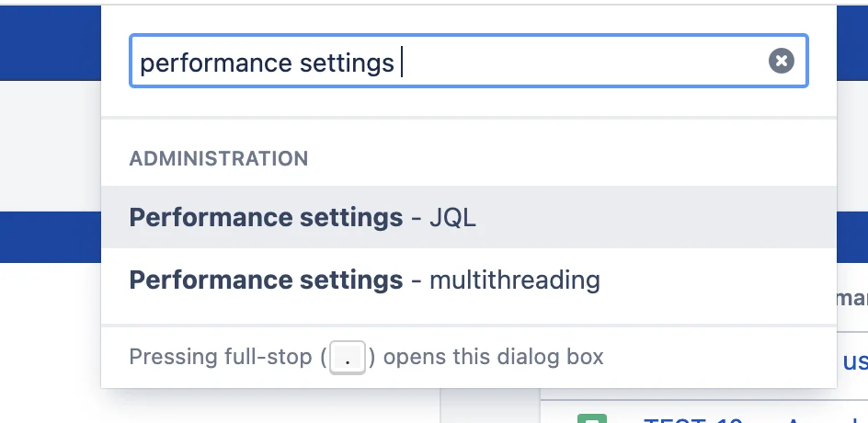This screenshot has height=423, width=868.
Task: Click bold 'Performance settings' in JQL row
Action: (266, 218)
